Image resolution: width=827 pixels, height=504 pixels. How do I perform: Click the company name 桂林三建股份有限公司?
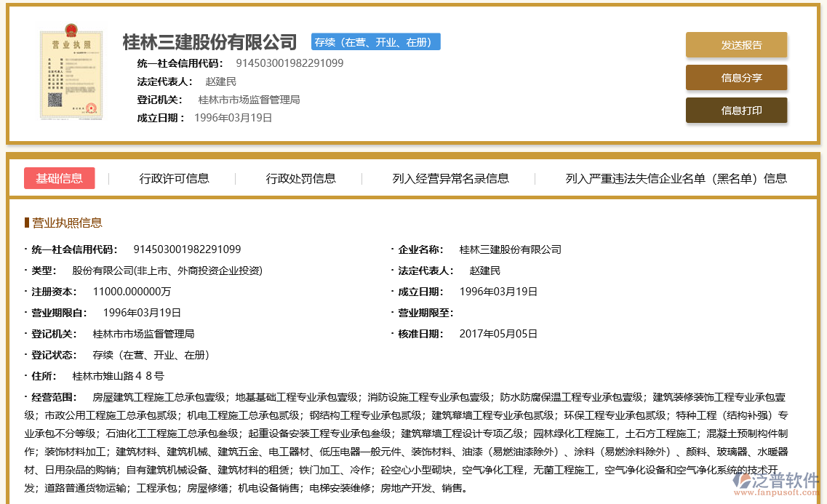tap(209, 41)
